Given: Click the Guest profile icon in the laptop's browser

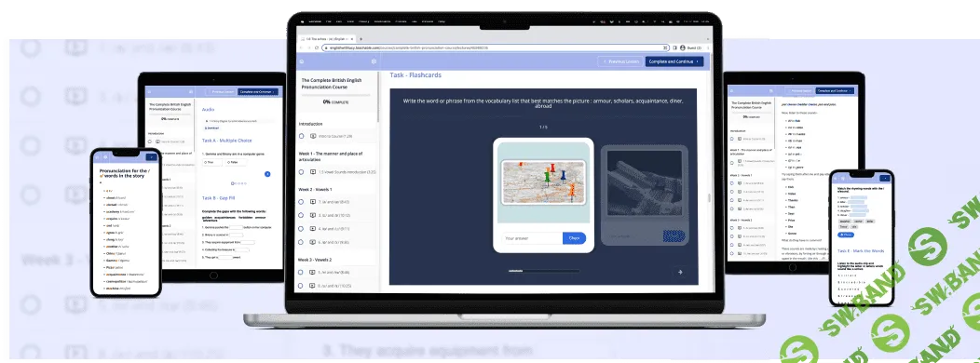Looking at the screenshot, I should [683, 47].
